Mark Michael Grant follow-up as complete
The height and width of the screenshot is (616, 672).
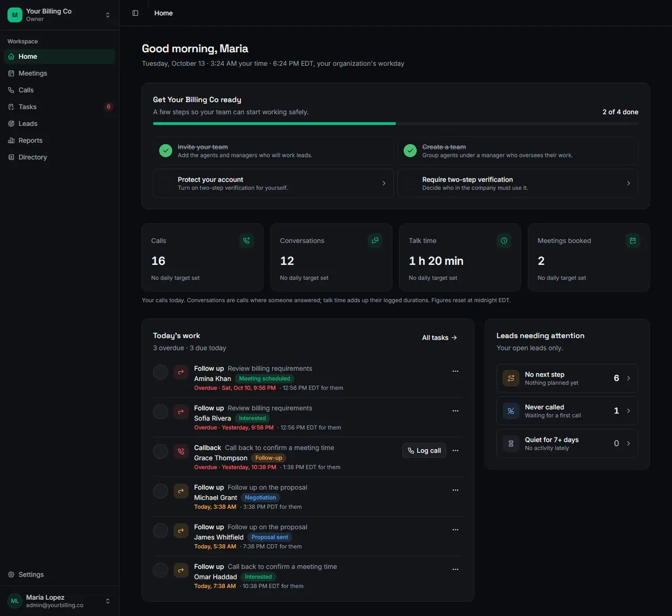coord(161,491)
